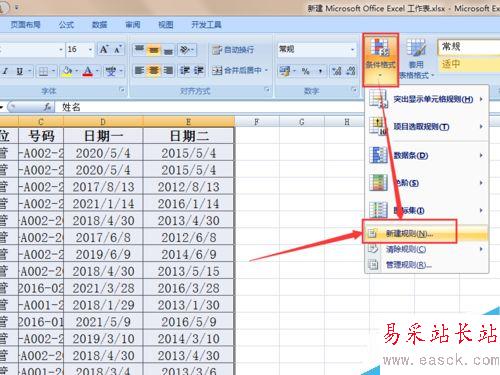Screen dimensions: 500x375
Task: Expand the 合并后居中 options arrow
Action: click(266, 71)
